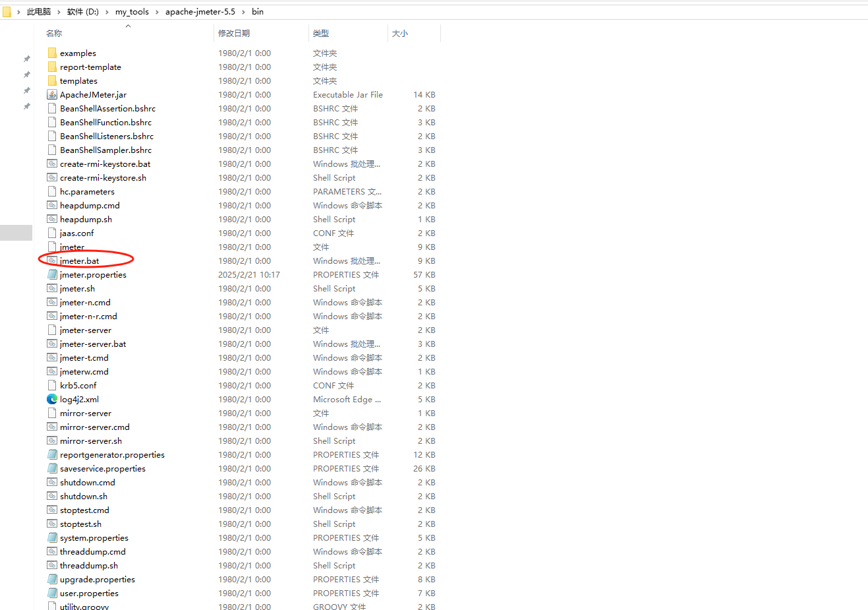This screenshot has height=610, width=868.
Task: Click the templates folder icon
Action: [x=52, y=80]
